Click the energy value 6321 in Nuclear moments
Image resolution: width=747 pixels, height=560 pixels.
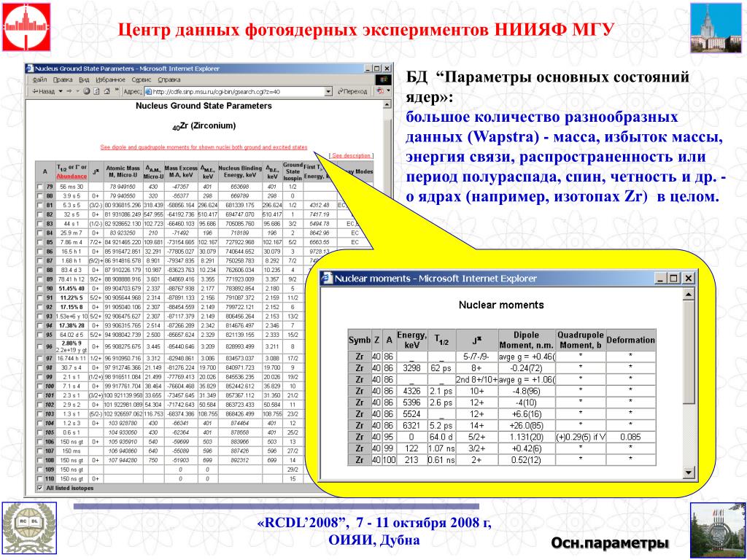coord(411,426)
